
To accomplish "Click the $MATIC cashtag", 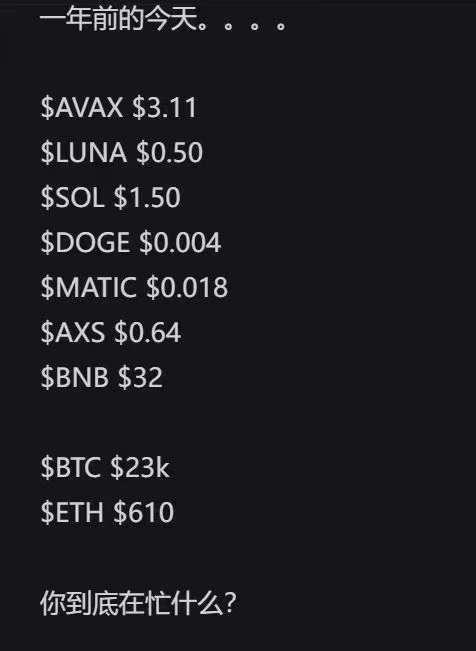I will [x=88, y=287].
